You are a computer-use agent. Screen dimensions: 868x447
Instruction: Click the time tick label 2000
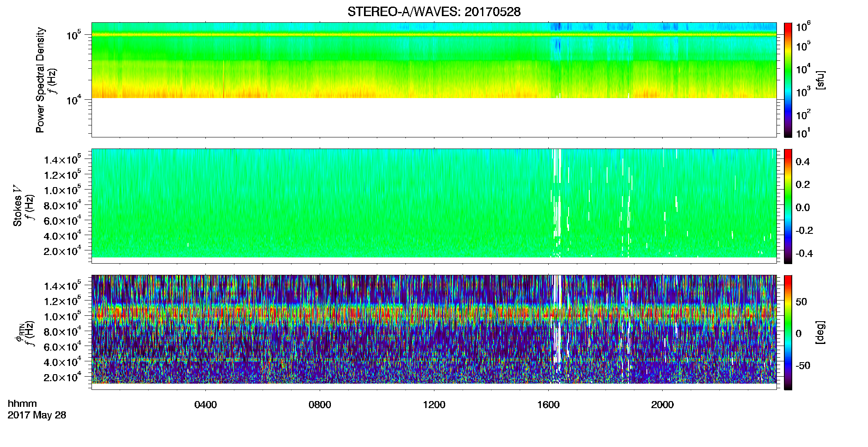pos(662,405)
